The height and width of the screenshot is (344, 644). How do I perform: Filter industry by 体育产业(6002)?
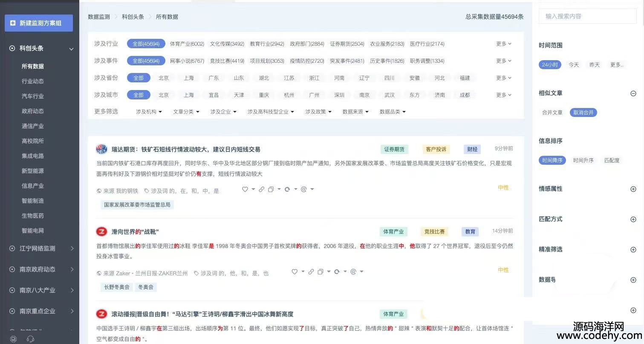(187, 44)
